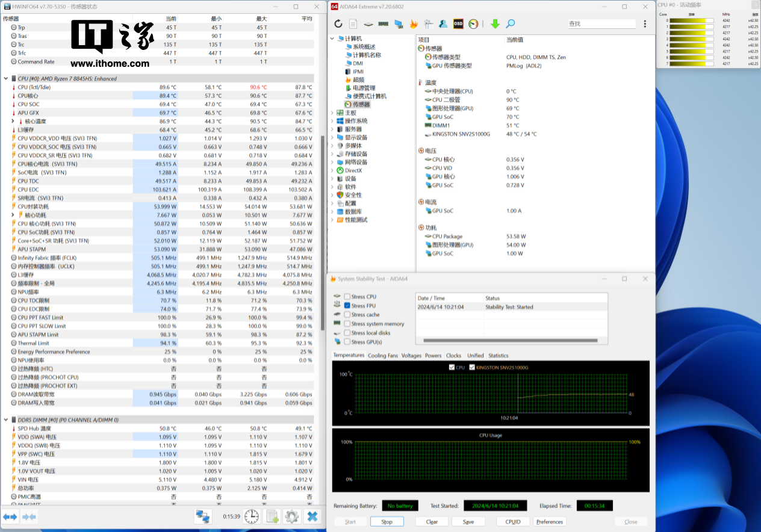Open HWiNFO settings gear icon
The height and width of the screenshot is (532, 761).
292,516
